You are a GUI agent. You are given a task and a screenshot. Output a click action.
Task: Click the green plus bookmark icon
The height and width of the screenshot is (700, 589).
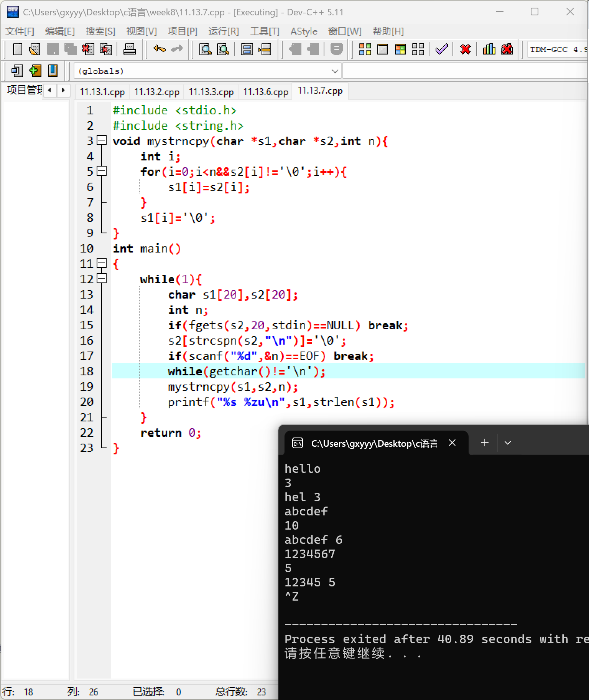[x=35, y=71]
